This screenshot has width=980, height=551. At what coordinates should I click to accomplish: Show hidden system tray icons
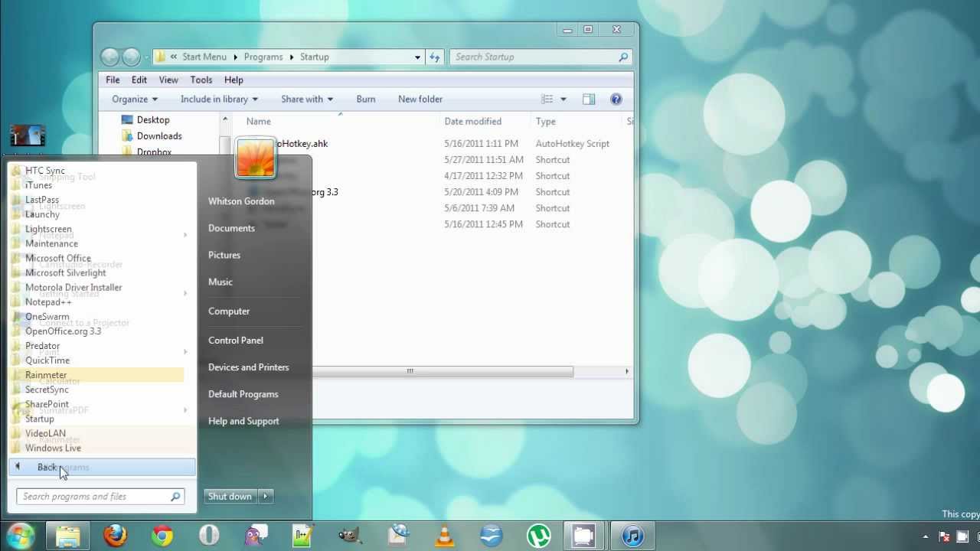[x=926, y=536]
